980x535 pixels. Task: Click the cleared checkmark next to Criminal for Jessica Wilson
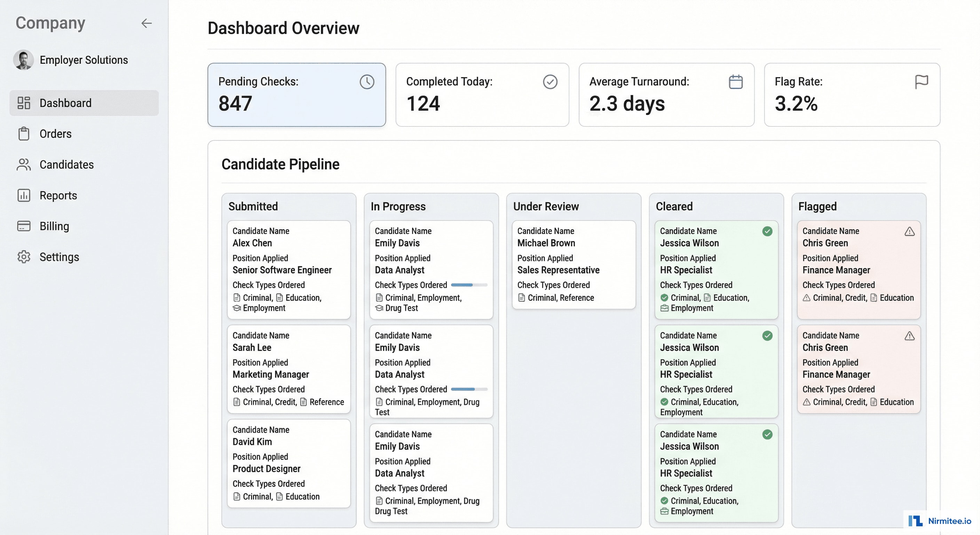[664, 297]
